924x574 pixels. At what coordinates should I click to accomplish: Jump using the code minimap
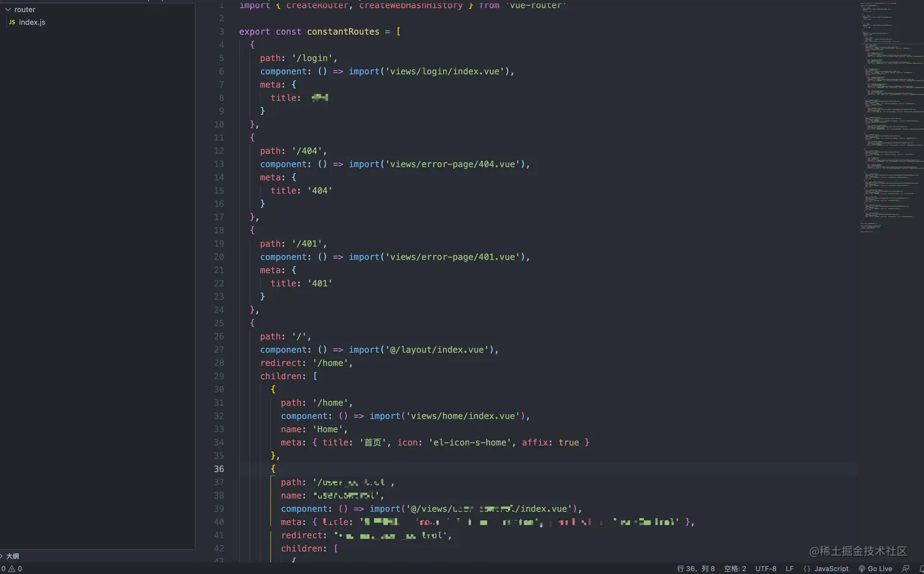tap(891, 116)
